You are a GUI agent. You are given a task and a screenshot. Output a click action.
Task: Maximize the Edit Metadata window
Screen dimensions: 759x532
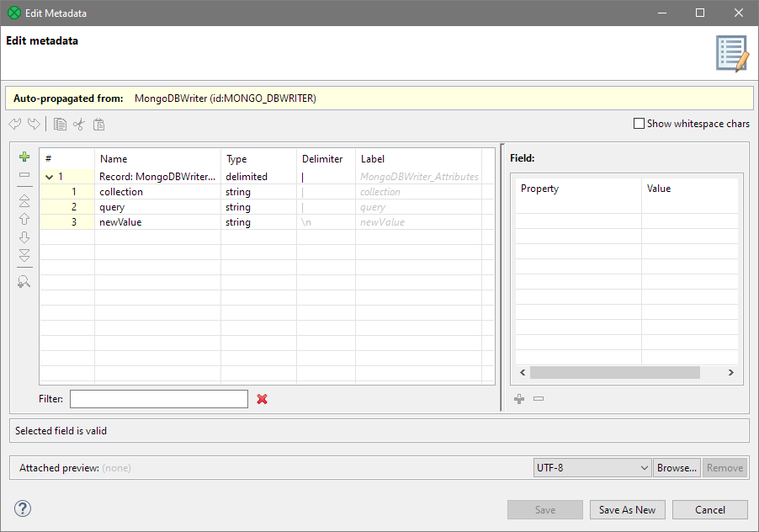coord(700,13)
